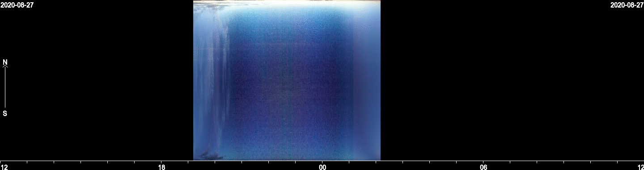644x170 pixels.
Task: Click the tick midway between 18 and 00
Action: (x=242, y=162)
